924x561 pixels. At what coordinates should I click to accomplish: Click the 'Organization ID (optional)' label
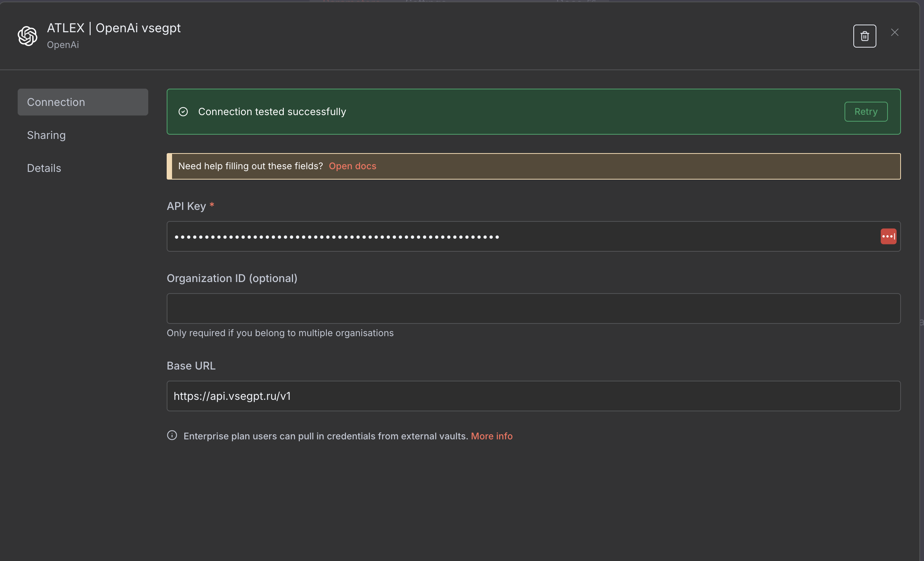tap(232, 278)
